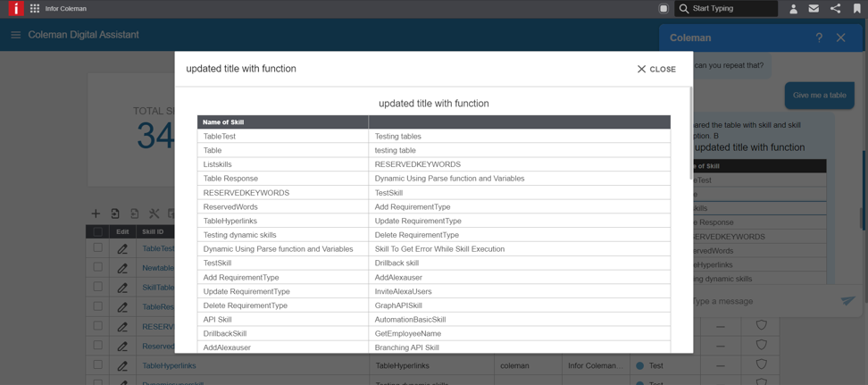The width and height of the screenshot is (868, 385).
Task: Toggle the select-all checkbox in skills table header
Action: (98, 231)
